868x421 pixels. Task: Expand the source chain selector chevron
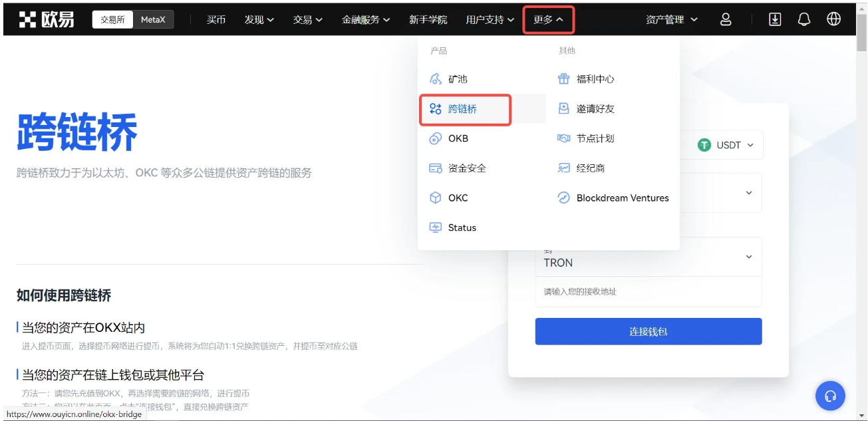click(x=749, y=193)
